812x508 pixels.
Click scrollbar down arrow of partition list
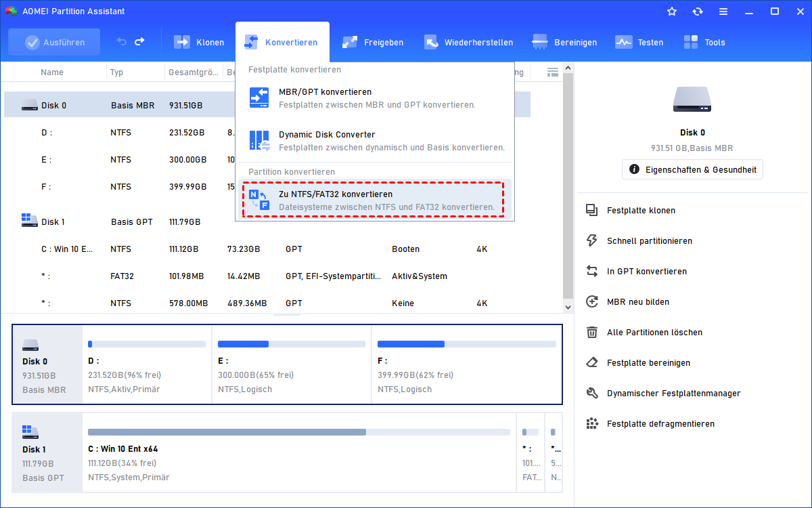[568, 307]
